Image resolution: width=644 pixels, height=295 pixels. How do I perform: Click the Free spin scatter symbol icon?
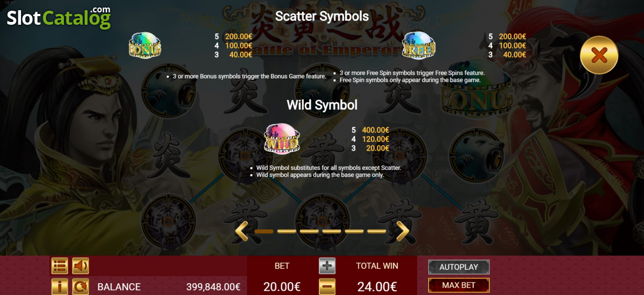coord(419,45)
